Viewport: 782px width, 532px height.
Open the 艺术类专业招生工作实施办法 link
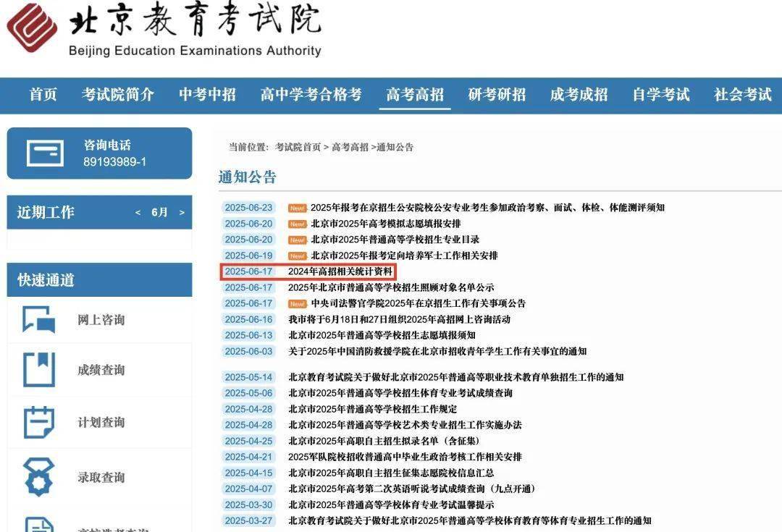405,425
